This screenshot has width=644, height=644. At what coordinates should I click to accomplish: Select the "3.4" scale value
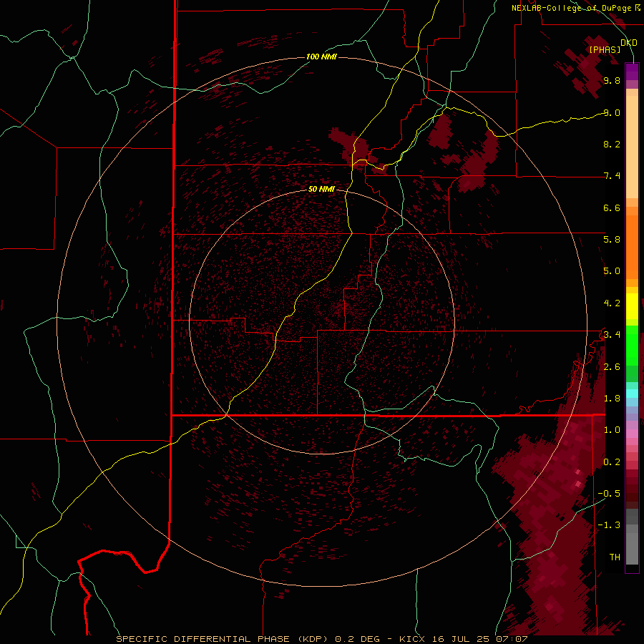pyautogui.click(x=612, y=335)
